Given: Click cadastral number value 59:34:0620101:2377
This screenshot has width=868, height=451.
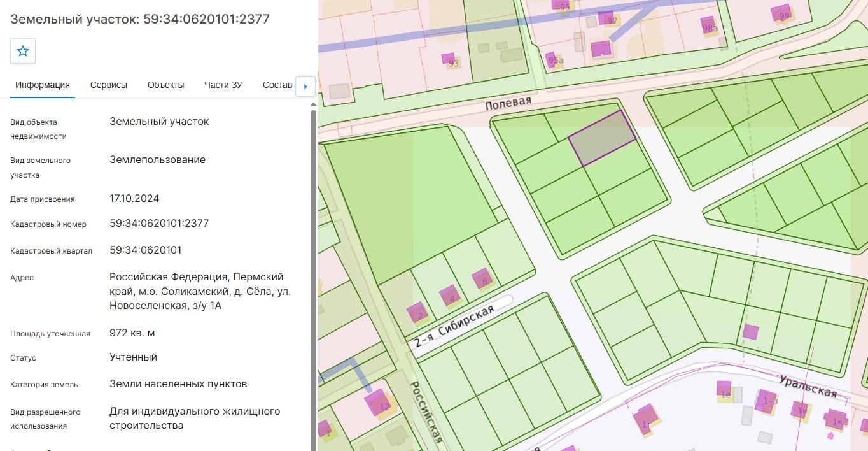Looking at the screenshot, I should click(x=159, y=224).
